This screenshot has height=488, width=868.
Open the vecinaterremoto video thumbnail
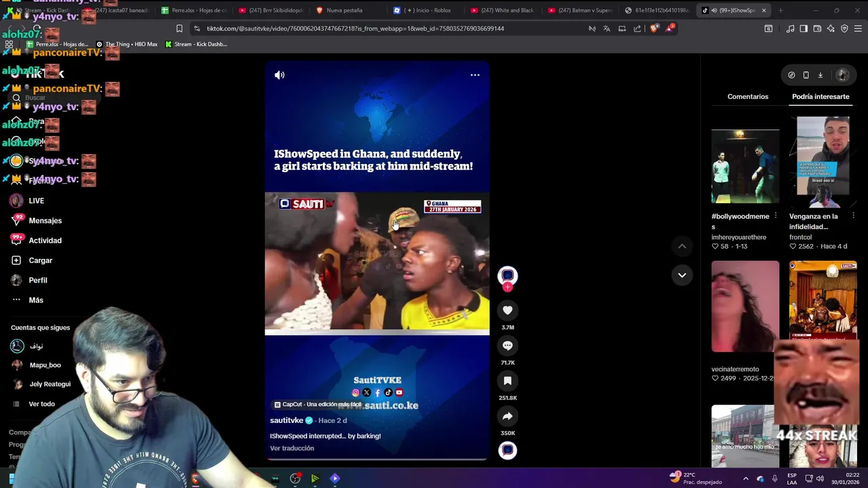tap(745, 306)
